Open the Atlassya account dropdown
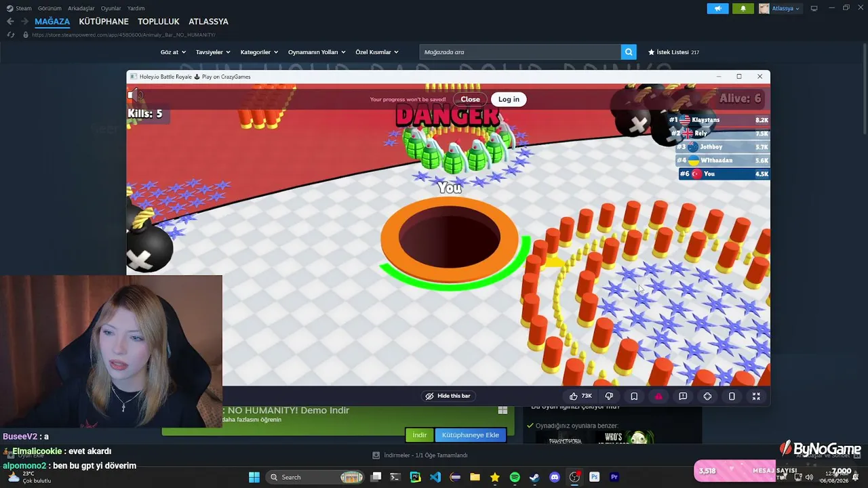Screen dimensions: 868x488 [780, 8]
